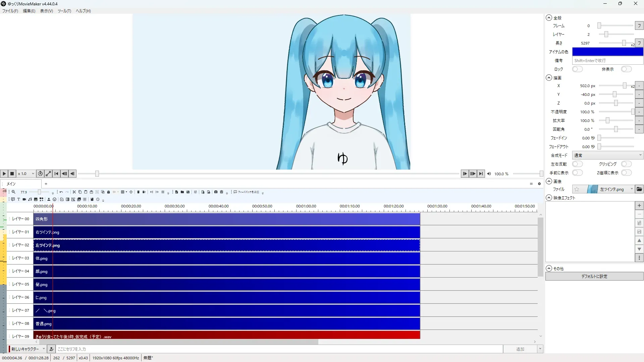Open the ツール(T) menu
Image resolution: width=644 pixels, height=362 pixels.
[64, 11]
